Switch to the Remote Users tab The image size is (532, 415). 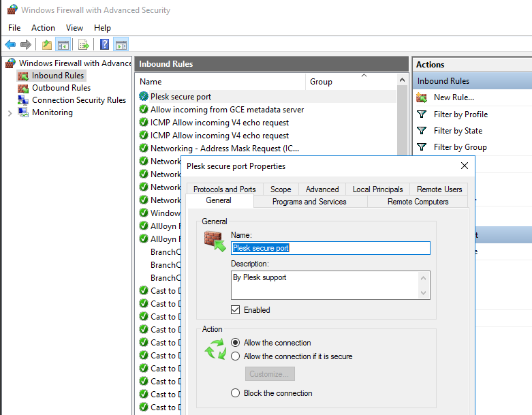click(x=439, y=189)
